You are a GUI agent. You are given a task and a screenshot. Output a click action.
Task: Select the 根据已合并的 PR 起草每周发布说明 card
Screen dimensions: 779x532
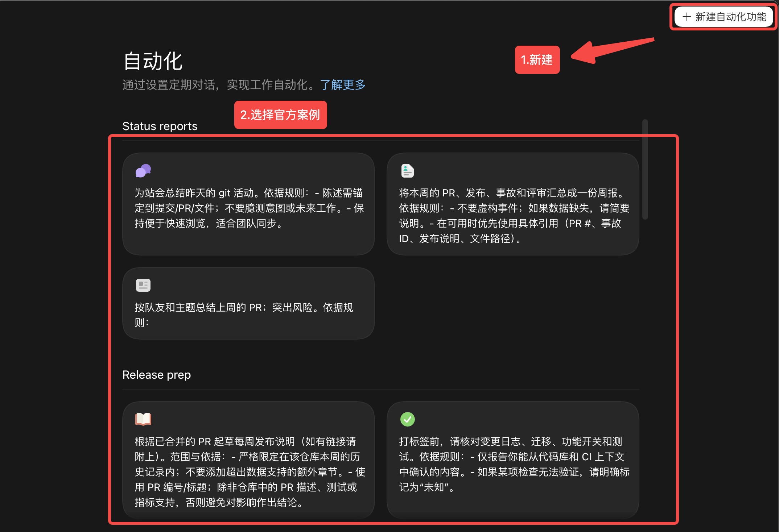point(248,460)
